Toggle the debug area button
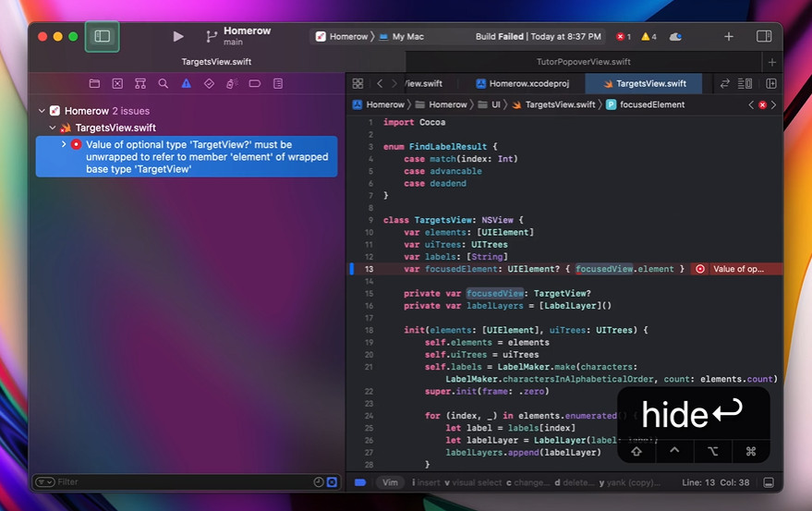812x511 pixels. pyautogui.click(x=769, y=482)
